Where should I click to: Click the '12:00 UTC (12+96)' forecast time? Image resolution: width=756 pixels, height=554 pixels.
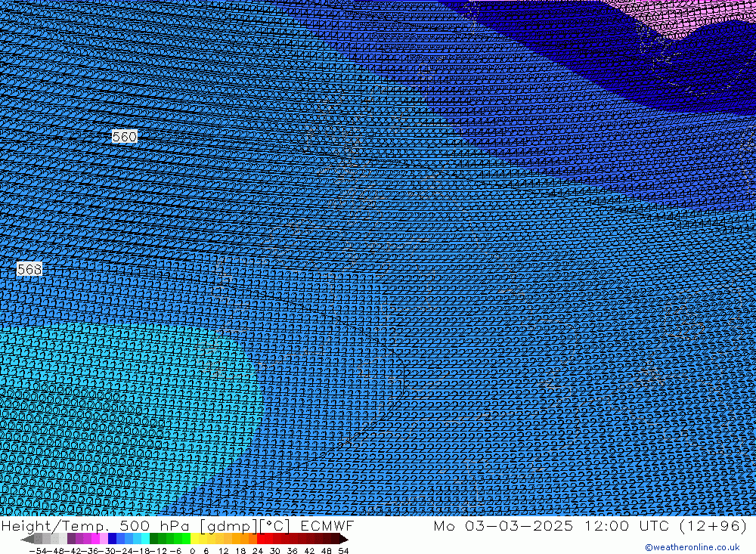click(666, 525)
